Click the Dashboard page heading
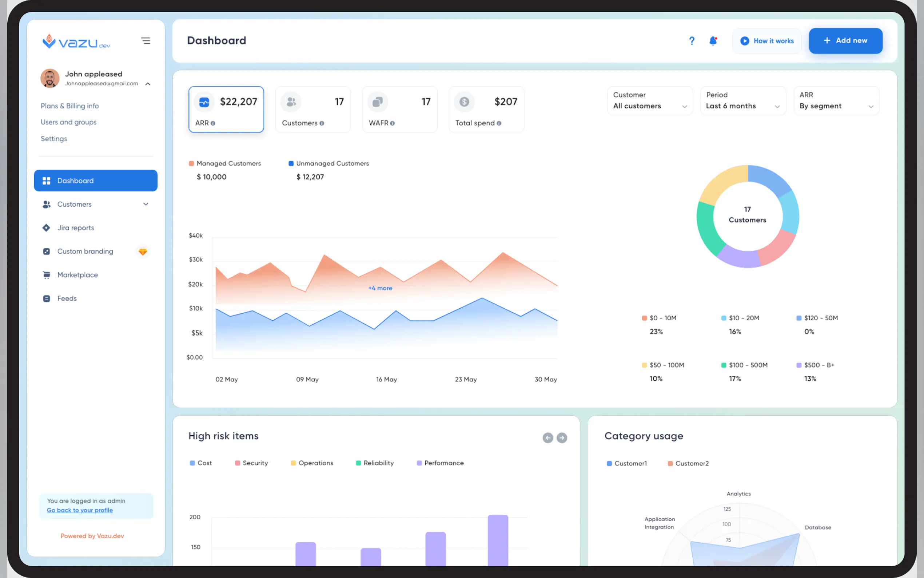Screen dimensions: 924x578 tap(216, 40)
